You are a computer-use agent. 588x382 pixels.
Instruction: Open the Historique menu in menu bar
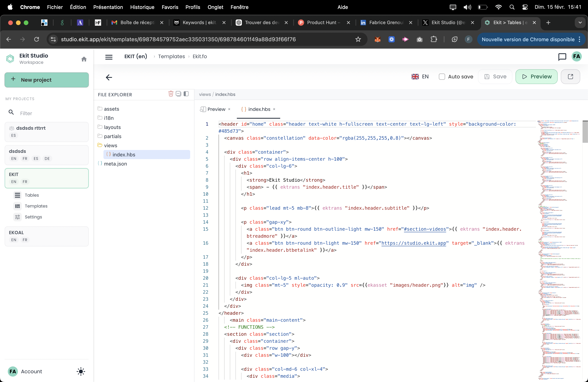click(142, 7)
